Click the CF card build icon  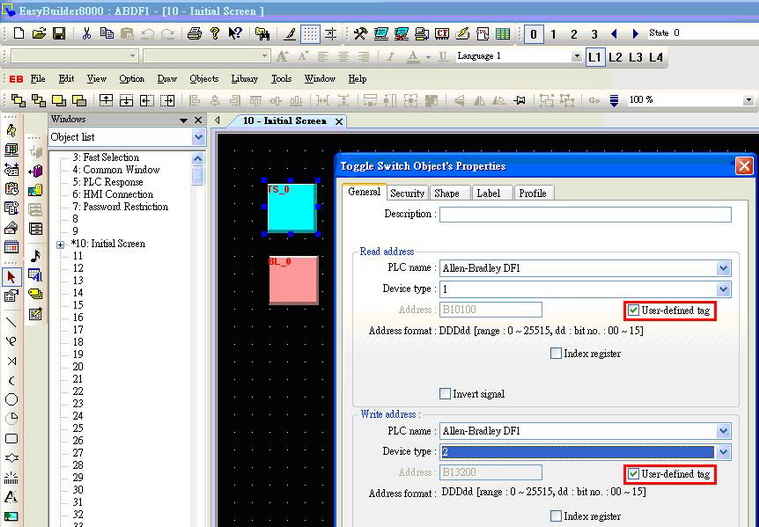441,33
